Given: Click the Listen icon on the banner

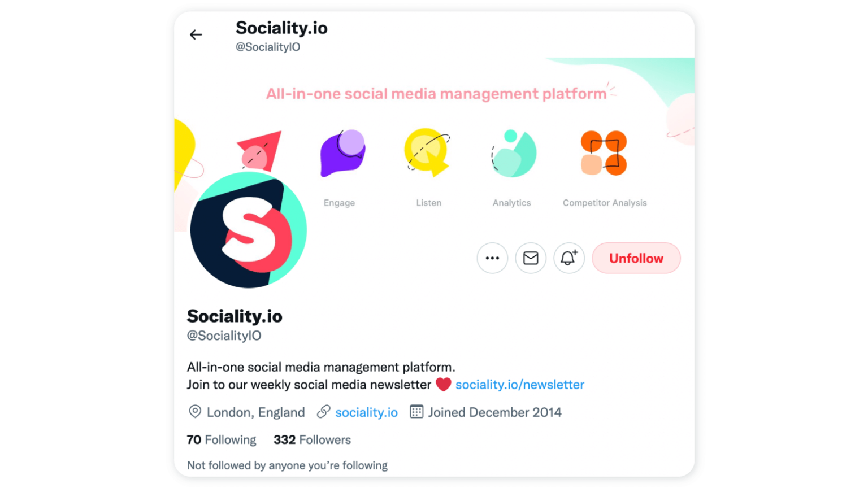Looking at the screenshot, I should (x=427, y=151).
